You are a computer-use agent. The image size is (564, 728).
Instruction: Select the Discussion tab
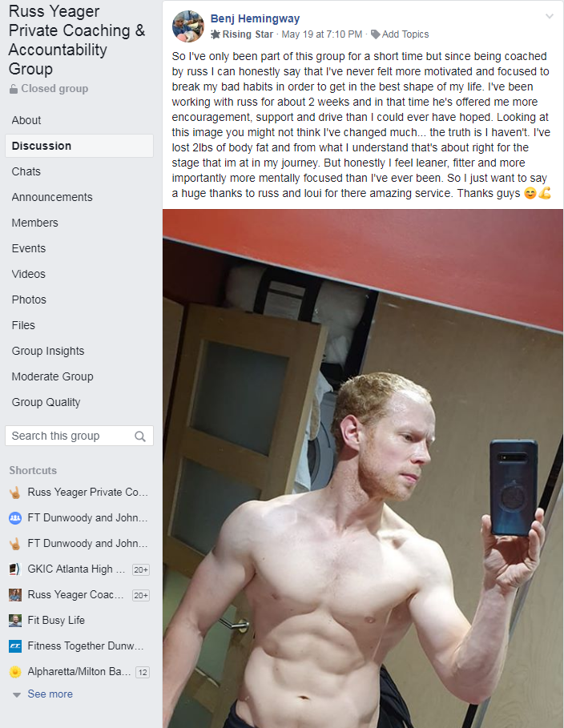[79, 146]
